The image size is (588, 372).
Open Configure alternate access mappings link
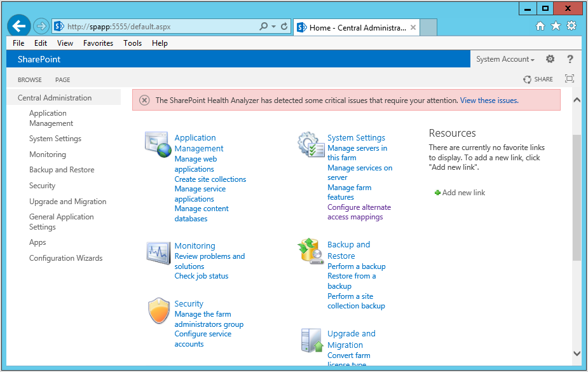click(x=359, y=212)
